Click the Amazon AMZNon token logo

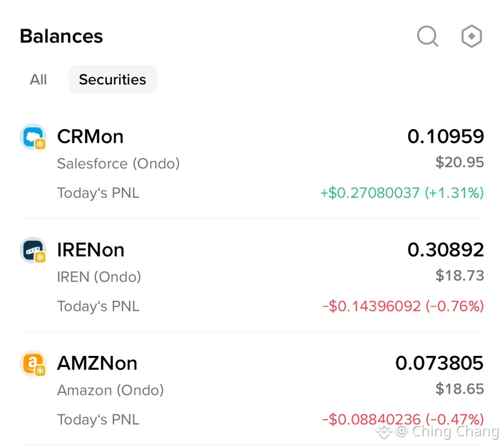click(33, 363)
